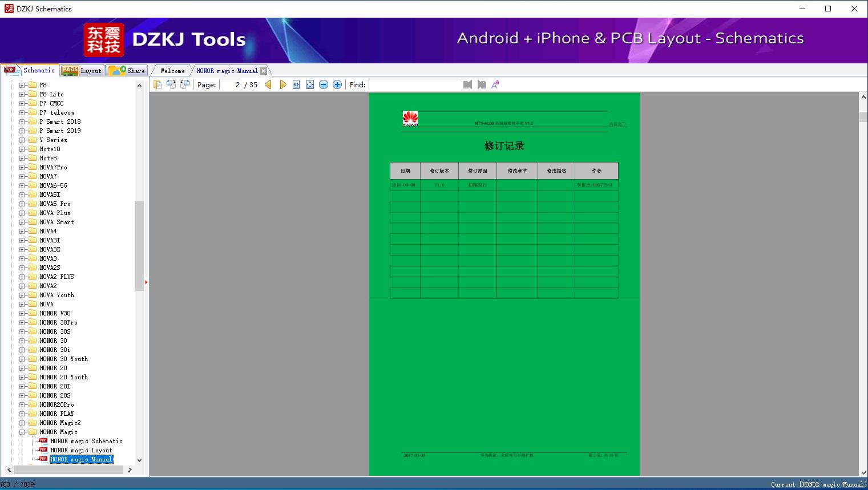
Task: Click the tree panel's vertical scrollbar thumb
Action: coord(139,246)
